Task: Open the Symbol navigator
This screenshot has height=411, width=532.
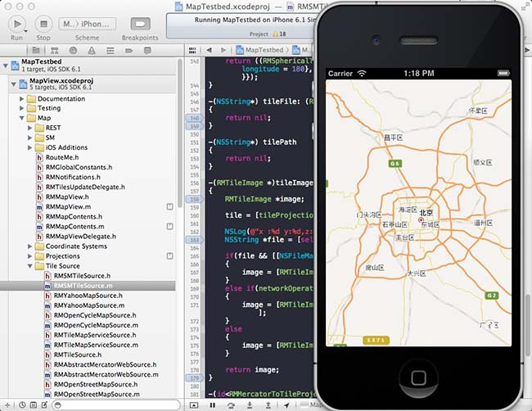Action: 54,51
